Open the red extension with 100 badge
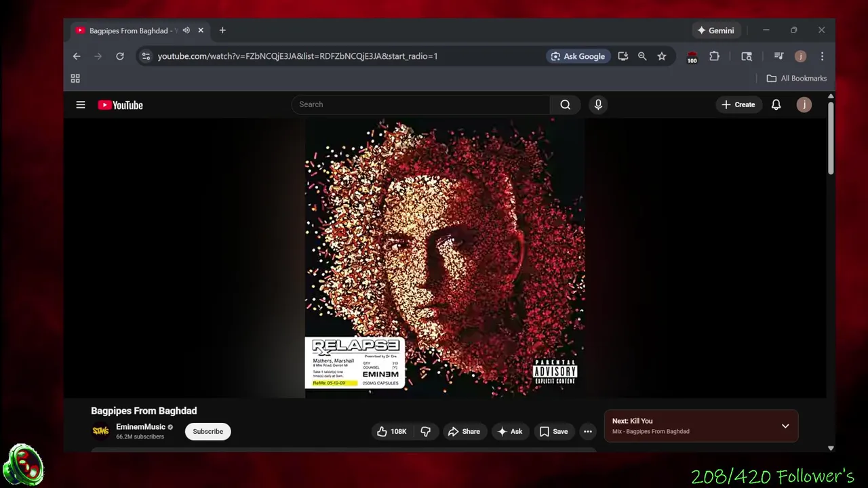 coord(692,57)
